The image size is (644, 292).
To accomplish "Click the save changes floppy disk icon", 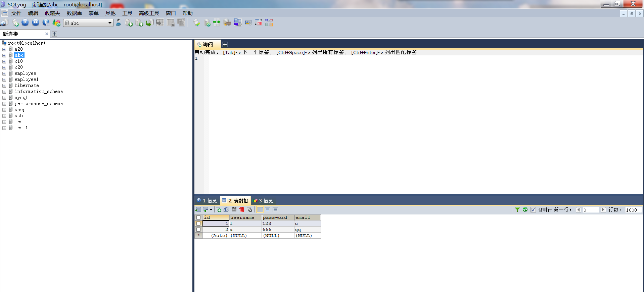I will (234, 209).
